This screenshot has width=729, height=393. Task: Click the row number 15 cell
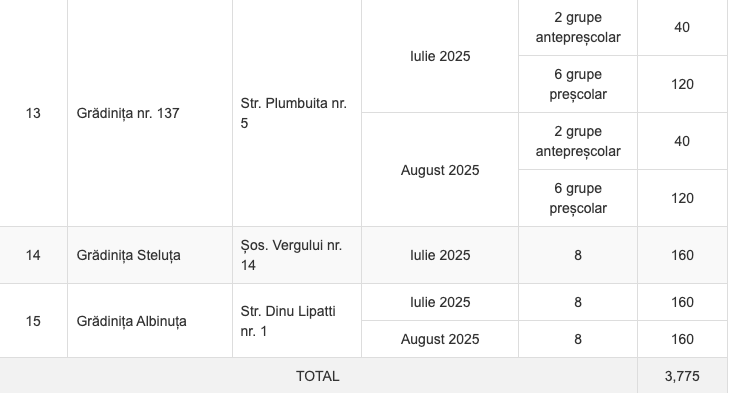(33, 321)
